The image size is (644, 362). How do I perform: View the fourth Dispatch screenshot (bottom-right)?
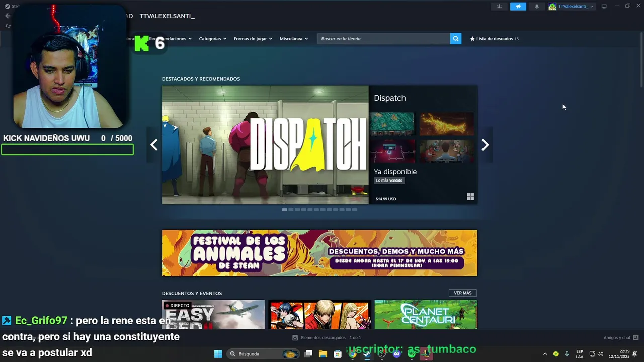(x=447, y=151)
